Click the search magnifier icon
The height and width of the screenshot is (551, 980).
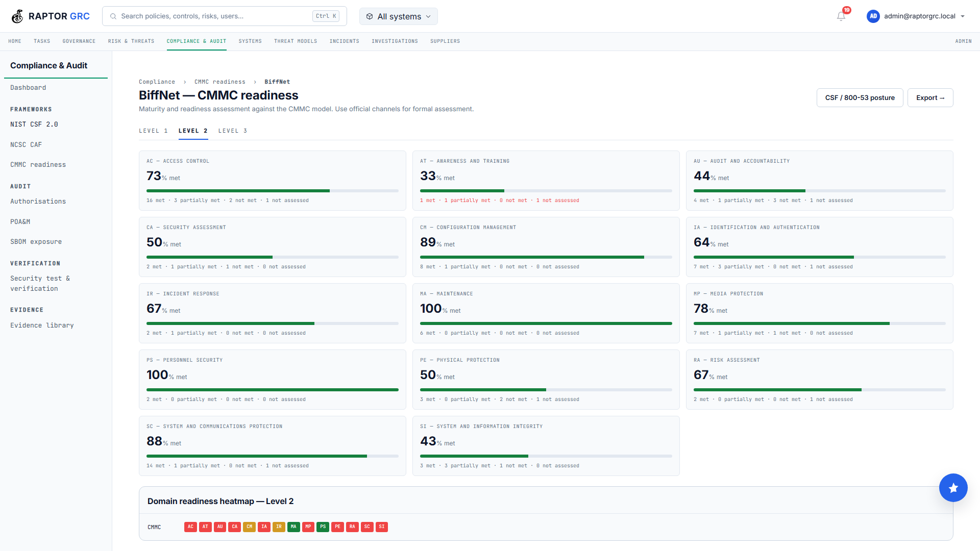coord(113,16)
